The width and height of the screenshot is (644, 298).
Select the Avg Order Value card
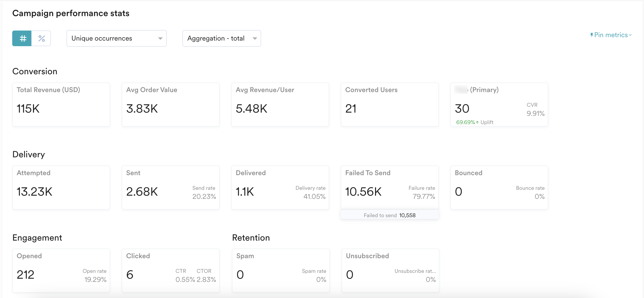point(170,104)
